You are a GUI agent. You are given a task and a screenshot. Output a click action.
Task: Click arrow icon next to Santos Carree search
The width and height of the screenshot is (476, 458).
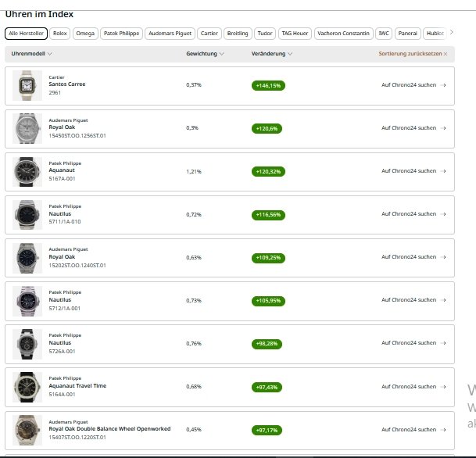[444, 85]
